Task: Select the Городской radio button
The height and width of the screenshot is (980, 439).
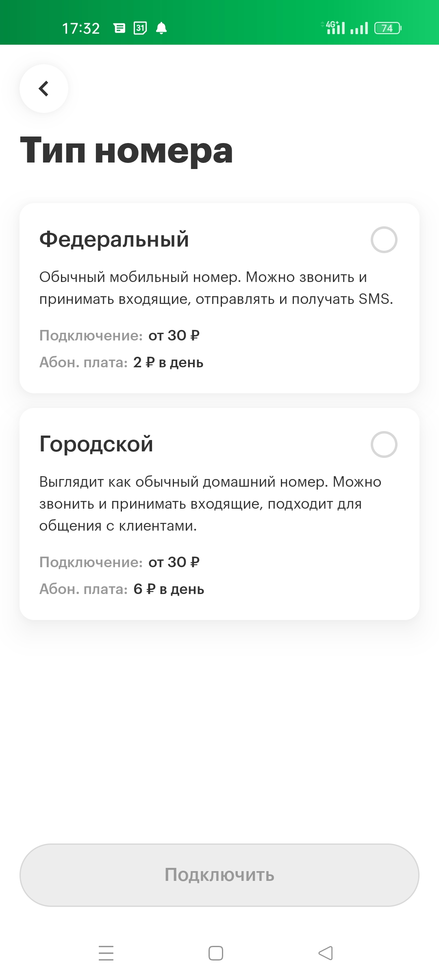Action: point(384,444)
